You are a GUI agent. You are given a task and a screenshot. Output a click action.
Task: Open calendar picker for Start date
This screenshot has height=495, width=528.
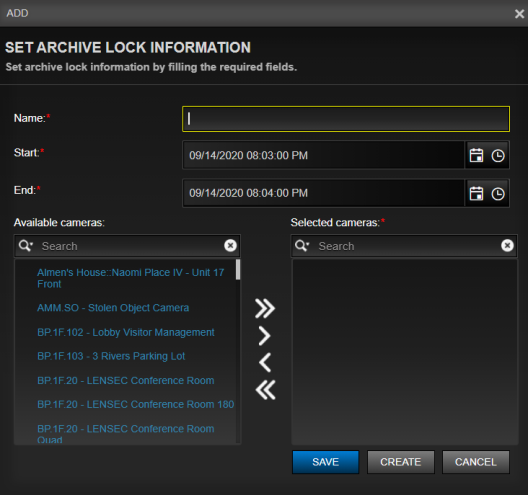point(476,155)
